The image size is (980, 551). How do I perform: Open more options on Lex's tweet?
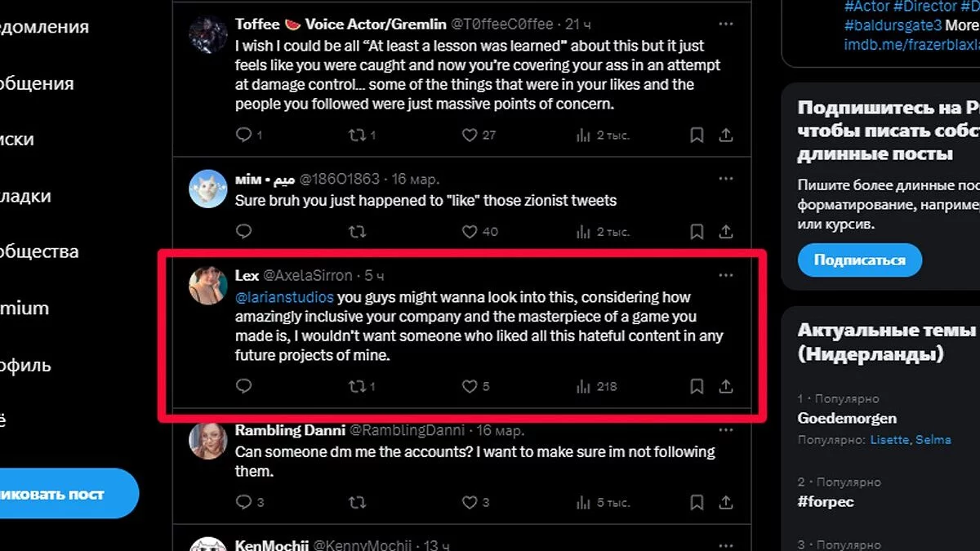725,275
